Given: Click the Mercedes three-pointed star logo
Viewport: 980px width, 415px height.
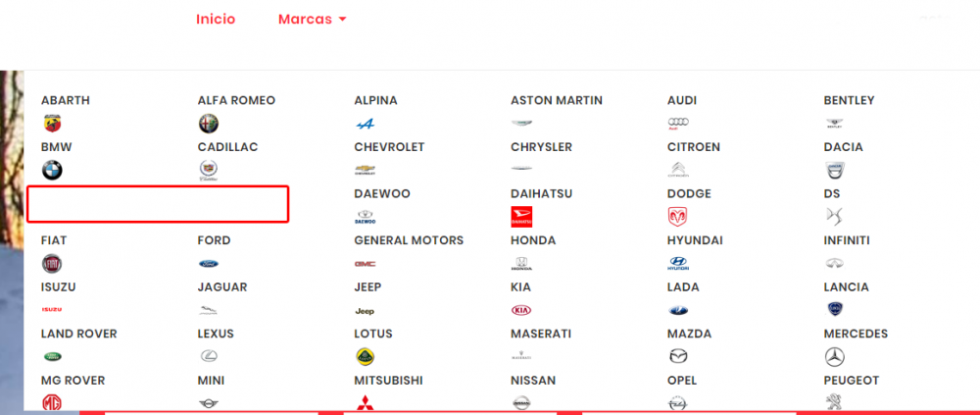Looking at the screenshot, I should tap(834, 357).
